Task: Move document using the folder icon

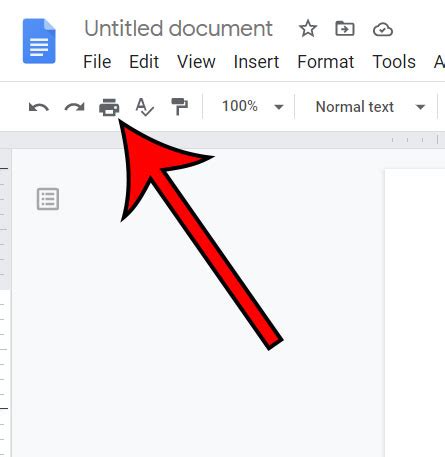Action: tap(345, 29)
